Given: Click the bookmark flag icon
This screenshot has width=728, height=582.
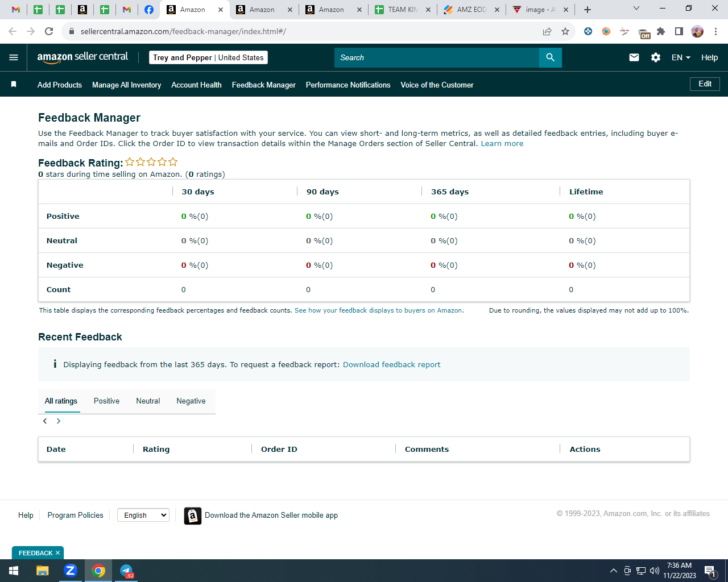Looking at the screenshot, I should tap(14, 84).
